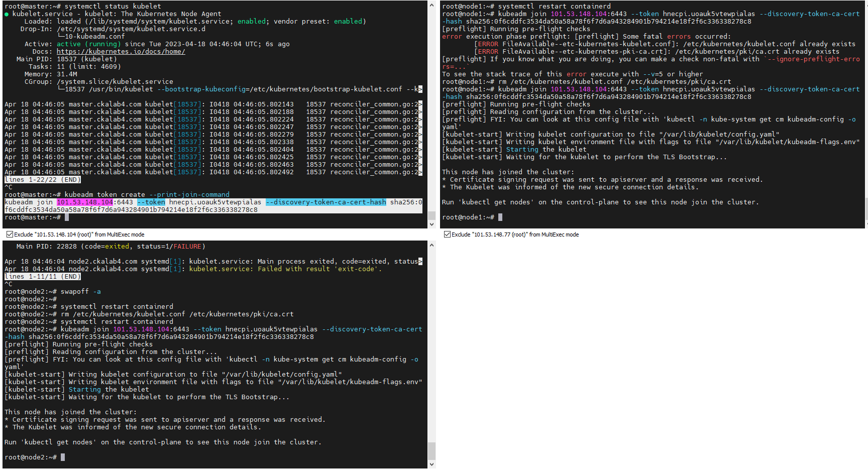Enable exclude checkbox for 101.53.148.77 node

click(447, 234)
